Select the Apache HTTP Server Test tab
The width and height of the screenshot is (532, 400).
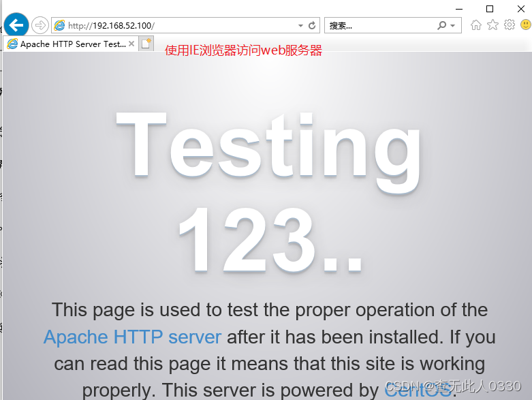(x=70, y=44)
